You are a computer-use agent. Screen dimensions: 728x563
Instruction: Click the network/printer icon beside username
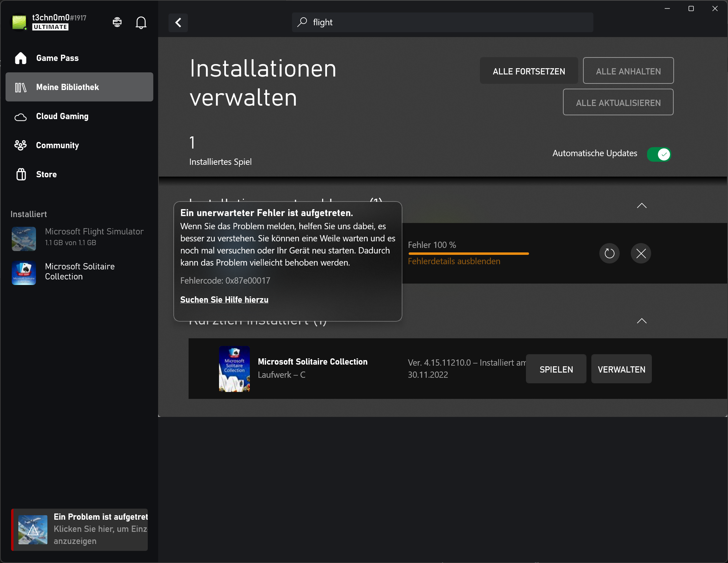click(117, 23)
